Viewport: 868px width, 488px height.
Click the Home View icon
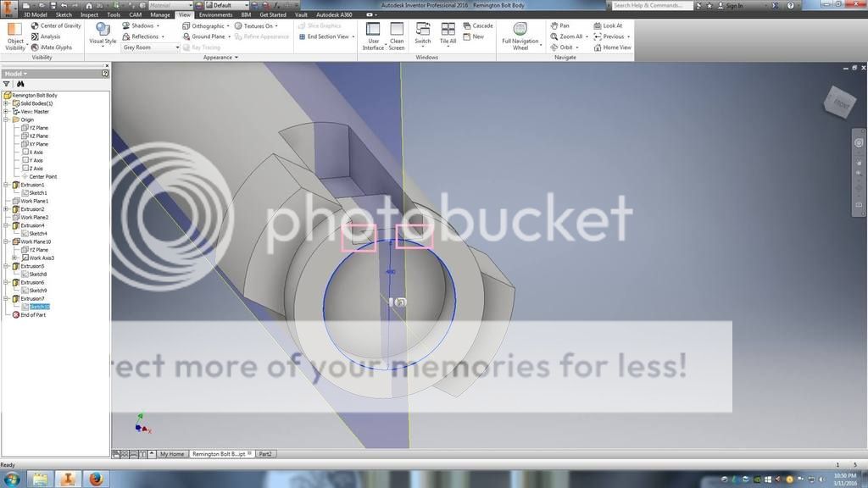point(598,47)
